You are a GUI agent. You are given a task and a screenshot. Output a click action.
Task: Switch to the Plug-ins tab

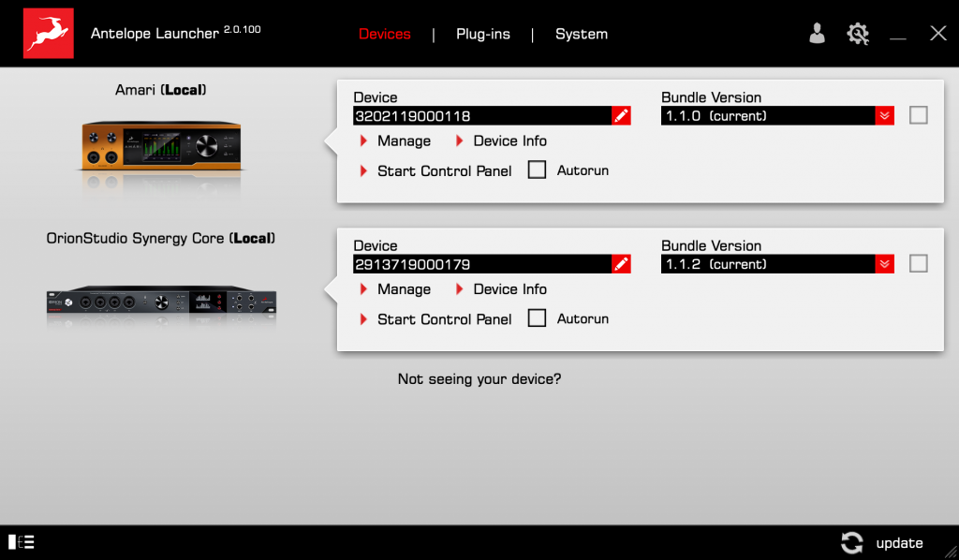point(483,35)
